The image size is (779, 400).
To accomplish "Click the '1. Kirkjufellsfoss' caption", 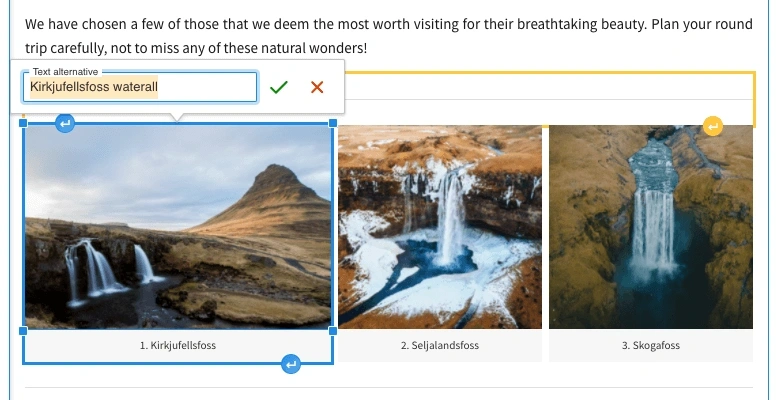I will pos(178,346).
